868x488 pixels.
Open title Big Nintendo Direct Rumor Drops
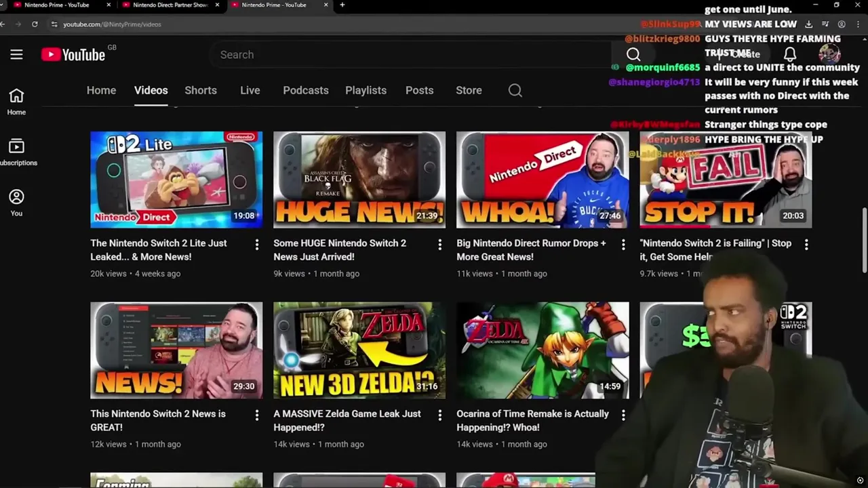(x=531, y=250)
